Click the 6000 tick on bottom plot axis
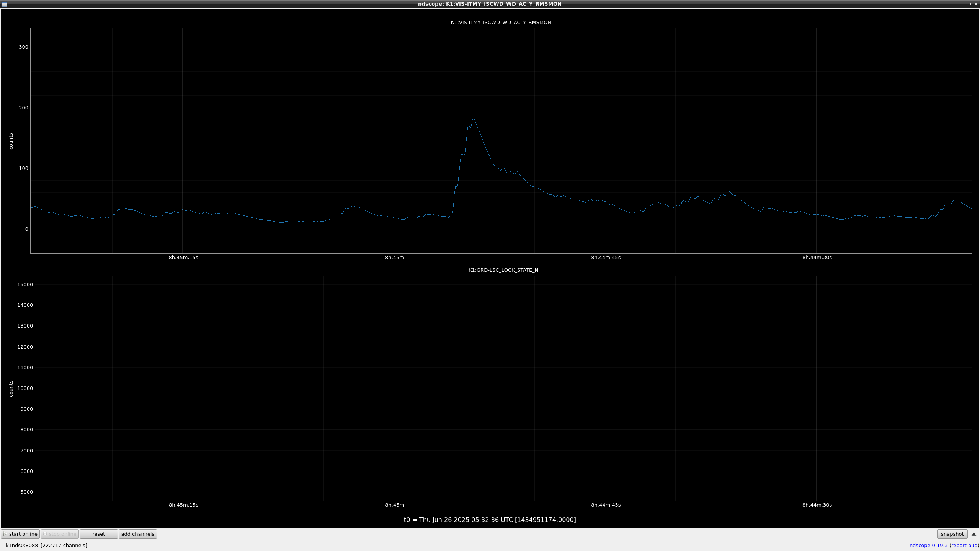Viewport: 980px width, 551px height. pos(27,471)
